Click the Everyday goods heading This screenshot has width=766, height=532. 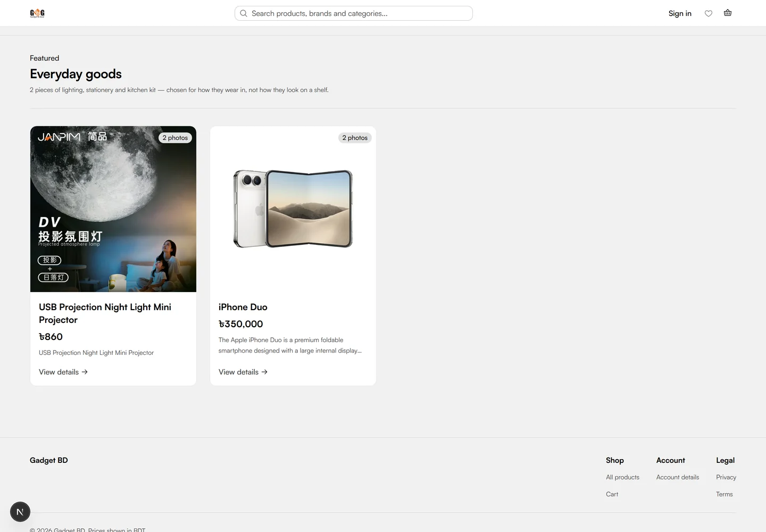tap(76, 74)
